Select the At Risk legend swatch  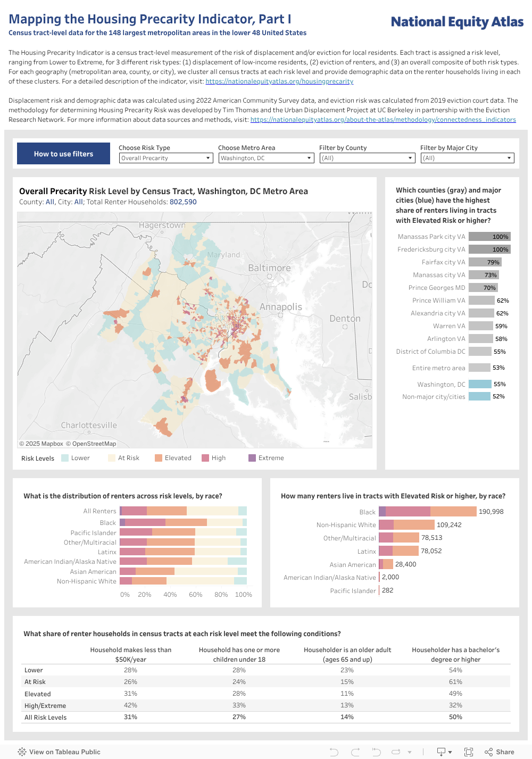112,458
